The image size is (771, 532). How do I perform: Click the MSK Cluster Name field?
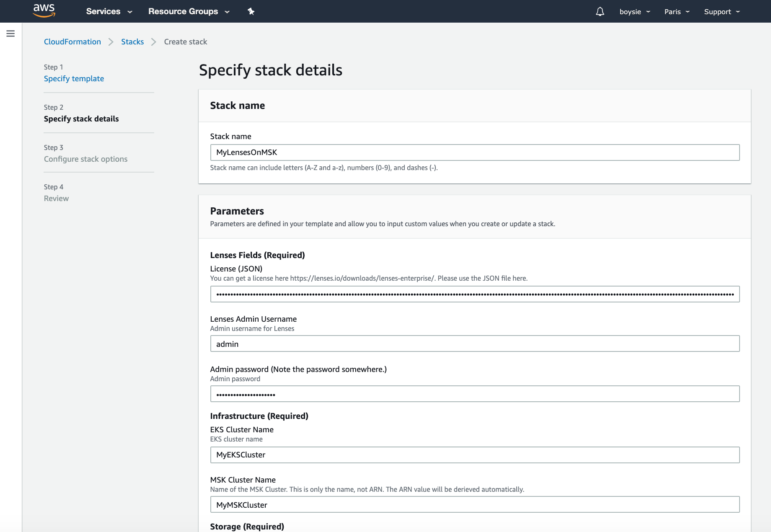[x=475, y=504]
